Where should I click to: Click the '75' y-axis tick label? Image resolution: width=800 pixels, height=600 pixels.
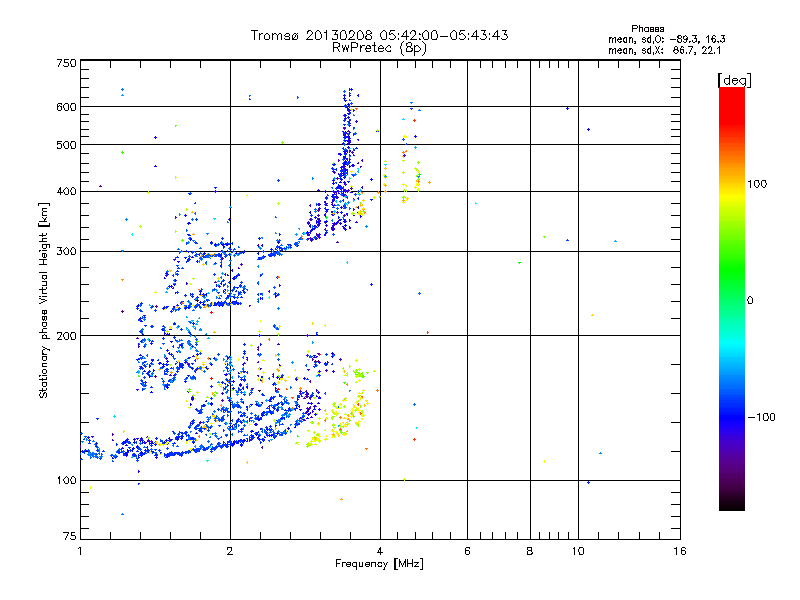click(70, 536)
